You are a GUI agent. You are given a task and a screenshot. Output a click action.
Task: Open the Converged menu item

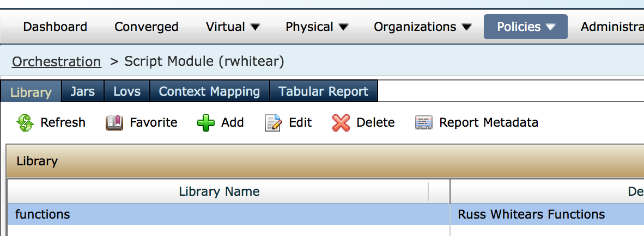[146, 27]
